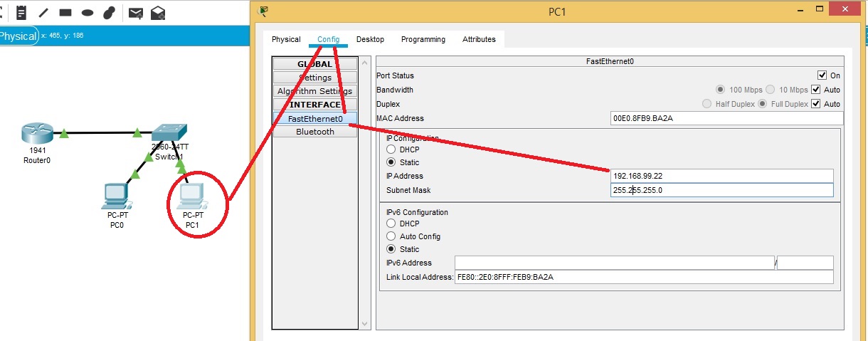Select the Switch1 device on canvas
Screen dimensions: 868x341
pyautogui.click(x=169, y=134)
